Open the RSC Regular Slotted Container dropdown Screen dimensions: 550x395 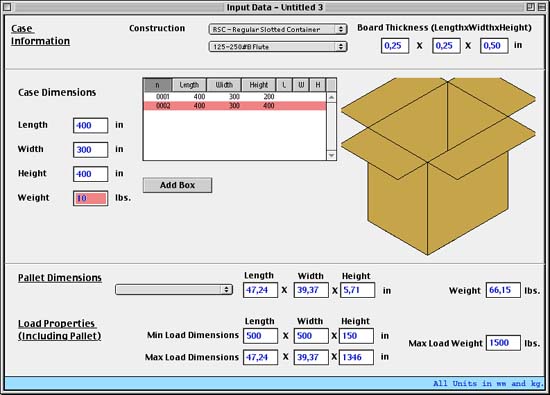pos(278,29)
